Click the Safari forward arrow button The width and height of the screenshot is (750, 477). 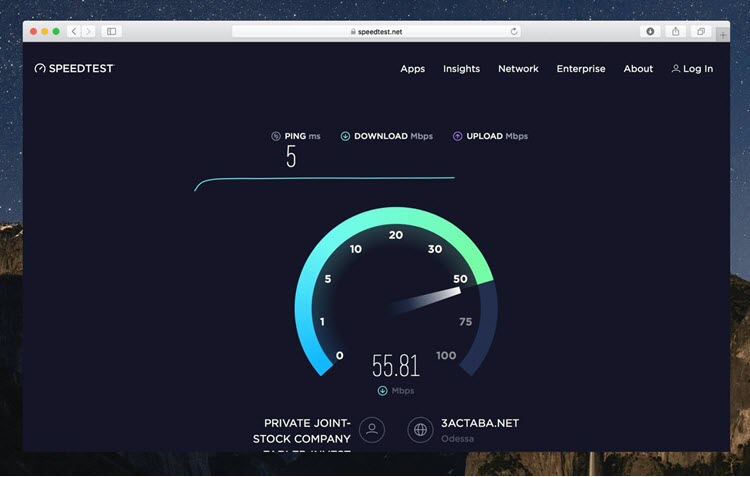88,32
